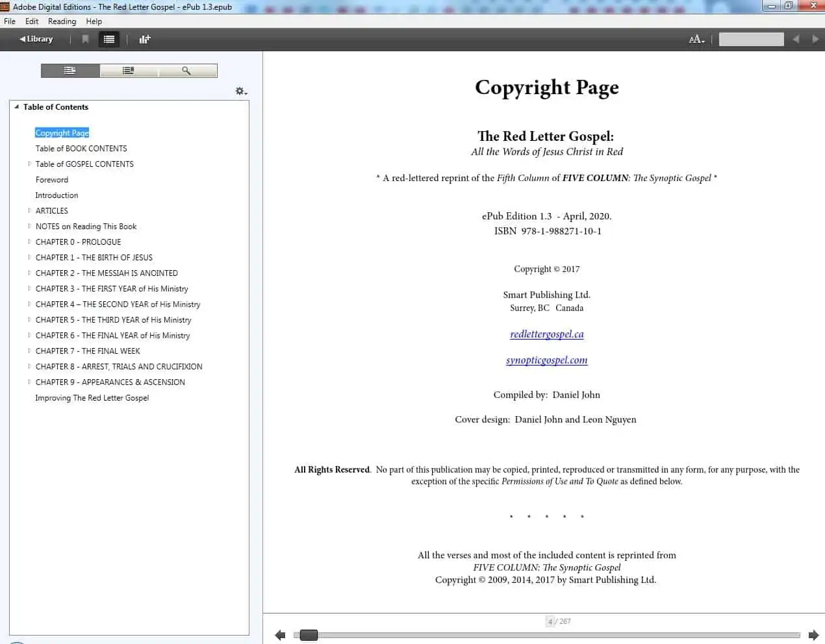This screenshot has height=644, width=825.
Task: Go to next search result arrow
Action: point(815,39)
